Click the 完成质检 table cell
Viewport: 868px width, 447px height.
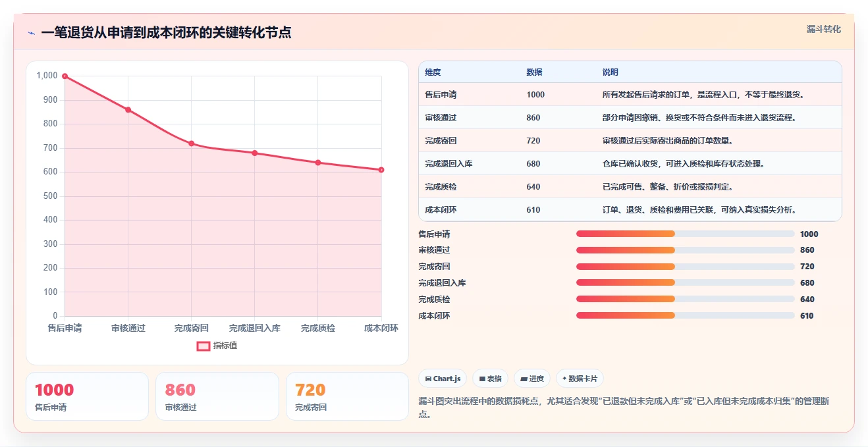[x=441, y=187]
